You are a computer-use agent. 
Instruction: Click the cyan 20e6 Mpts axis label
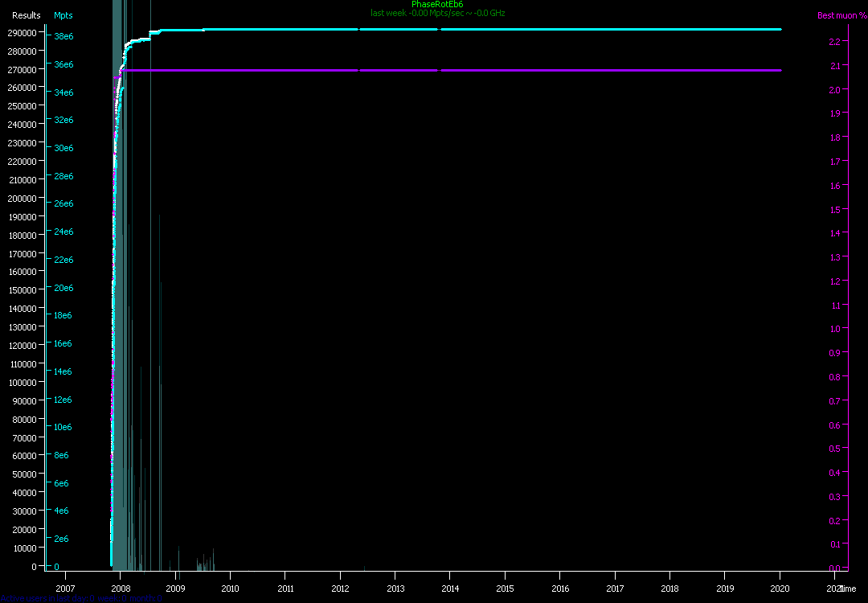click(x=63, y=288)
